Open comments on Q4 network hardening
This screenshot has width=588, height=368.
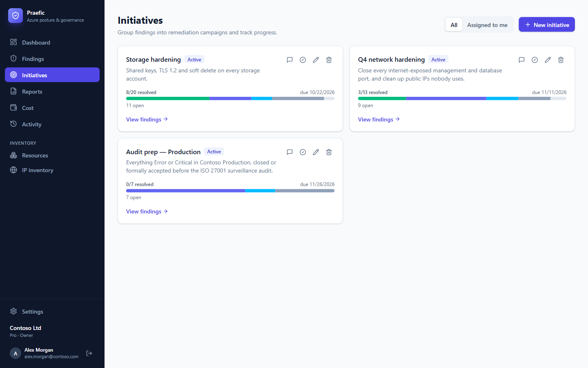coord(522,60)
